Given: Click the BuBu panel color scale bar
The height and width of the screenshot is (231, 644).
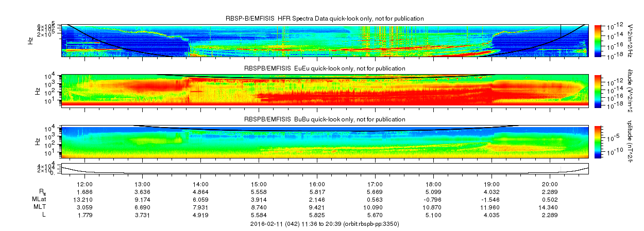Looking at the screenshot, I should coord(598,140).
